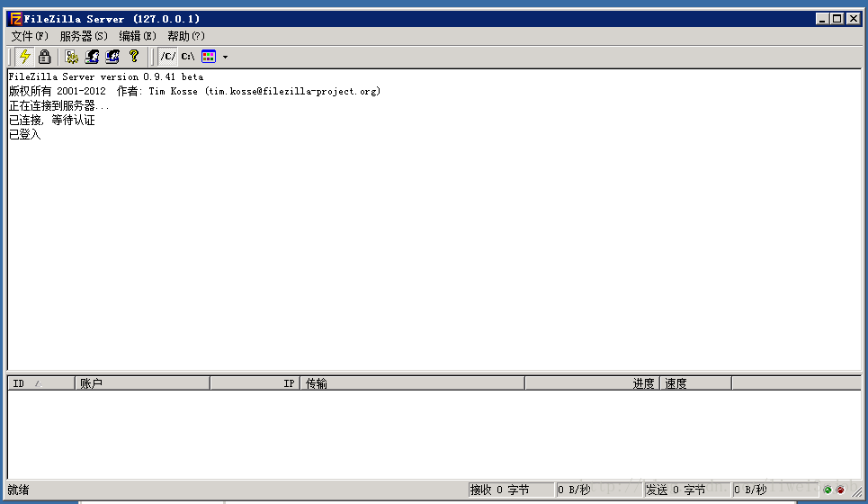Maximize the FileZilla Server window
The height and width of the screenshot is (504, 868).
coord(837,19)
